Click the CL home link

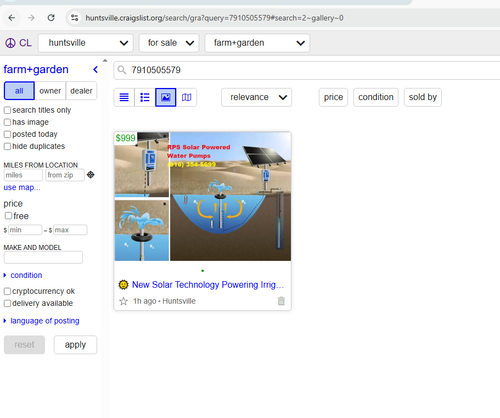(x=25, y=43)
